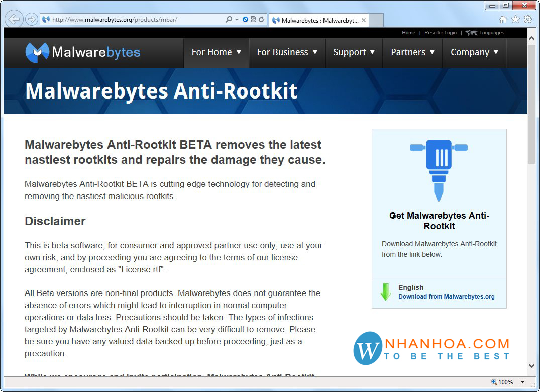Maximize the browser window
Viewport: 540px width, 392px height.
click(x=505, y=5)
